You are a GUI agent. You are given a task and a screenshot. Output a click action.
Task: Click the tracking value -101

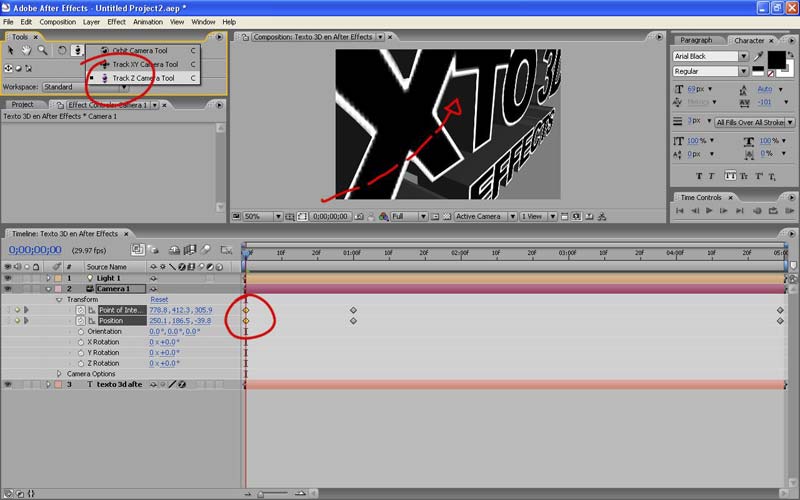point(764,102)
